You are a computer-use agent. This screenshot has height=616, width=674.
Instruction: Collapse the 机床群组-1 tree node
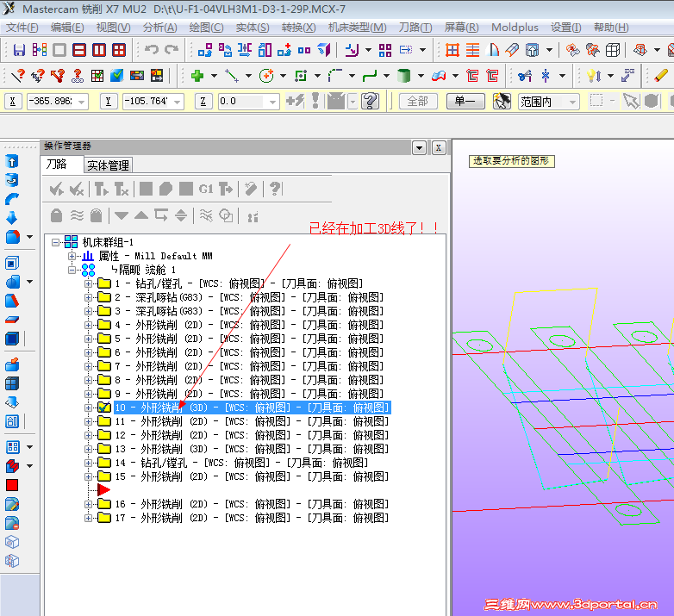pos(55,242)
